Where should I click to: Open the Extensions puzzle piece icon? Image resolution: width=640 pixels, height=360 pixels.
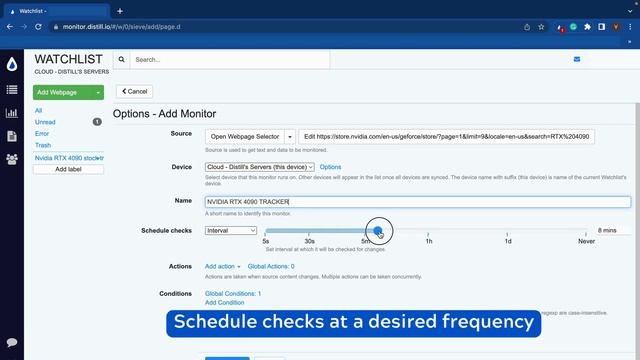point(587,27)
